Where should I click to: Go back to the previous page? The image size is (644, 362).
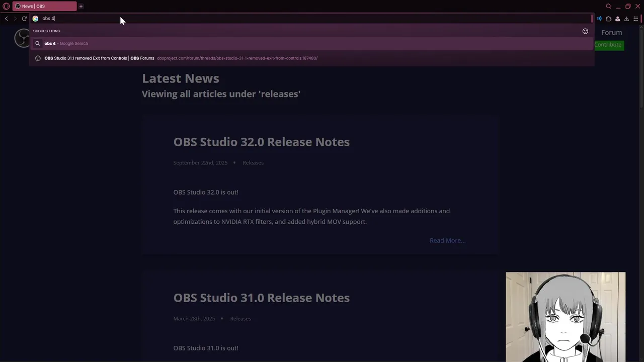[6, 19]
